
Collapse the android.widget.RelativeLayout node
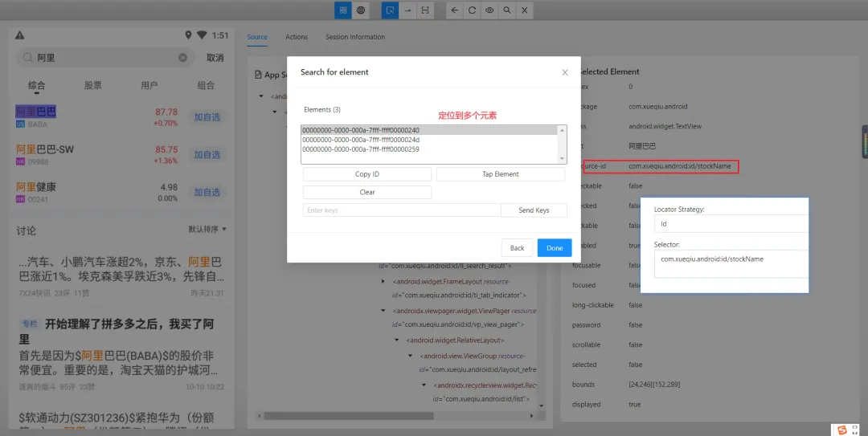coord(396,340)
